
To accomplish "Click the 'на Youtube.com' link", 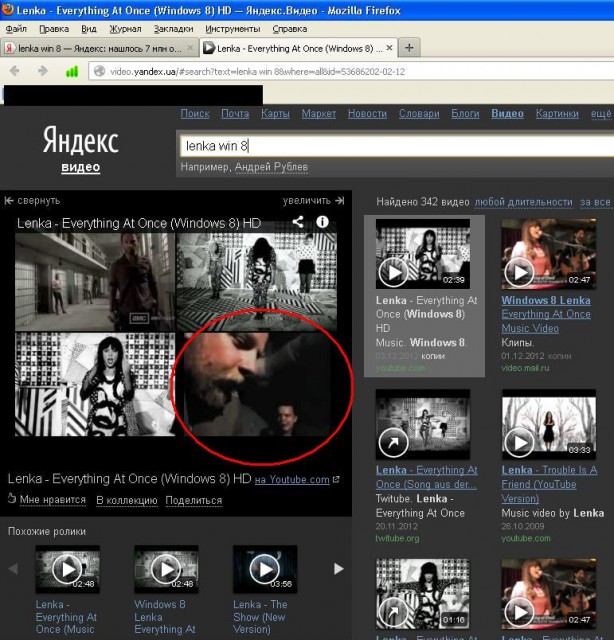I will point(292,480).
